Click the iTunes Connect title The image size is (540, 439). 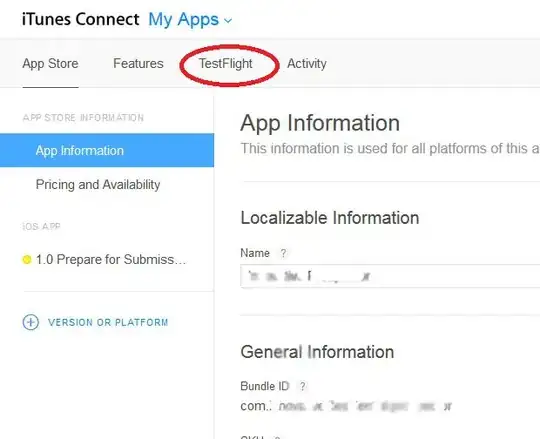pyautogui.click(x=81, y=19)
